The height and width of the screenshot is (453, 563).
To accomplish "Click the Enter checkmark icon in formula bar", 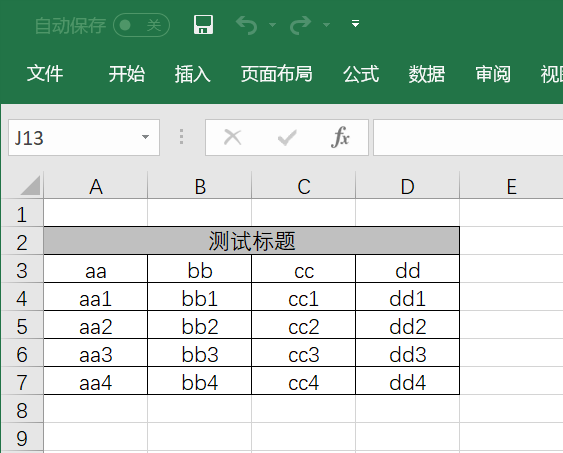I will pyautogui.click(x=287, y=137).
